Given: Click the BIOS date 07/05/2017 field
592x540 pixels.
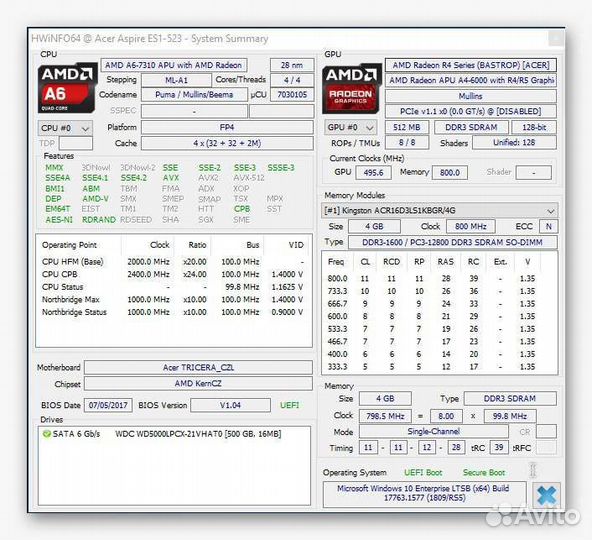Looking at the screenshot, I should click(x=108, y=405).
